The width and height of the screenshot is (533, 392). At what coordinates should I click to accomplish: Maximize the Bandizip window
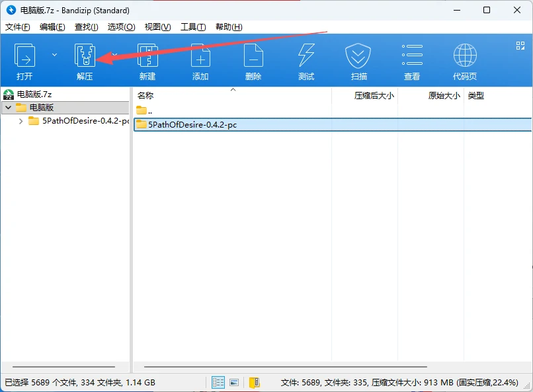(487, 10)
